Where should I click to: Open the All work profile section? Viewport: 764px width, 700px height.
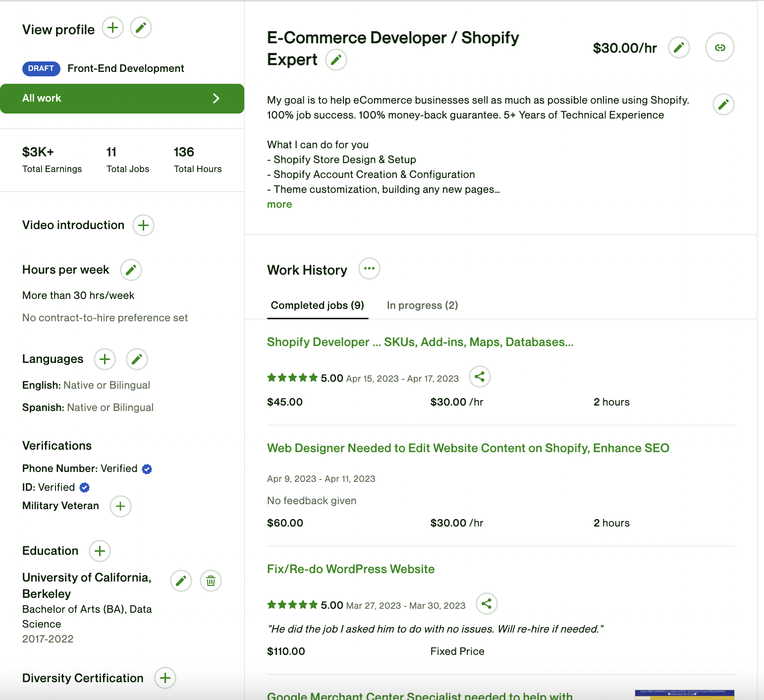pyautogui.click(x=122, y=99)
